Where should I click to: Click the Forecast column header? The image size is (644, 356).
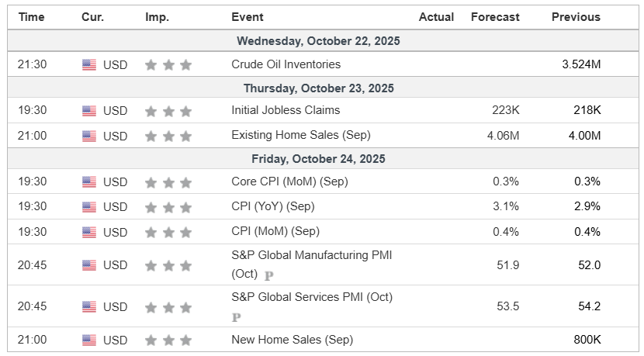coord(495,17)
